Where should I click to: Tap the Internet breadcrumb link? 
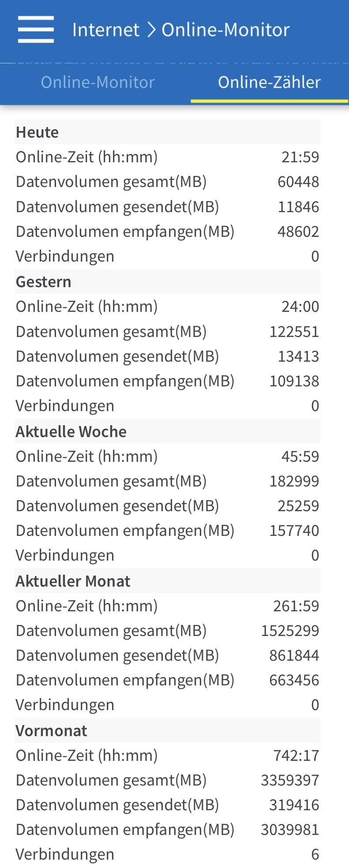[105, 30]
